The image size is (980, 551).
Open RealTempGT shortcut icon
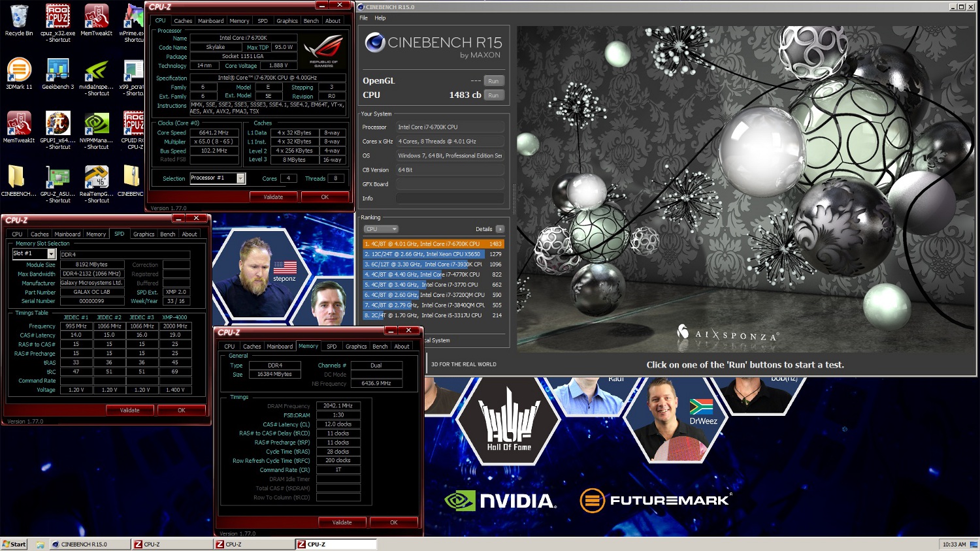pos(96,177)
